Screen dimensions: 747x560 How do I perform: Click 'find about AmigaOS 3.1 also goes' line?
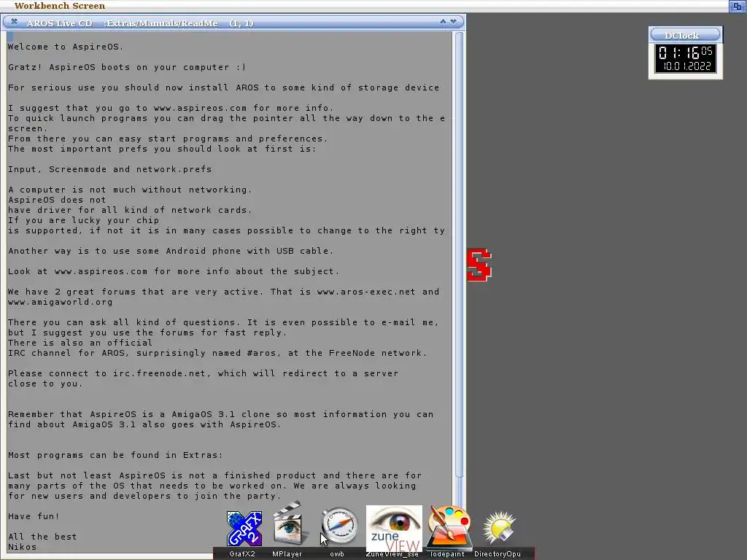[144, 424]
